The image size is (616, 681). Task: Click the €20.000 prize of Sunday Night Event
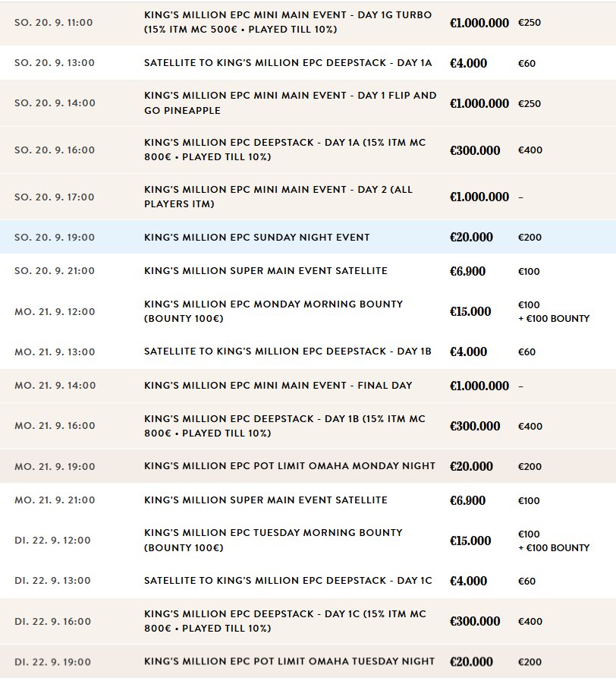[471, 237]
